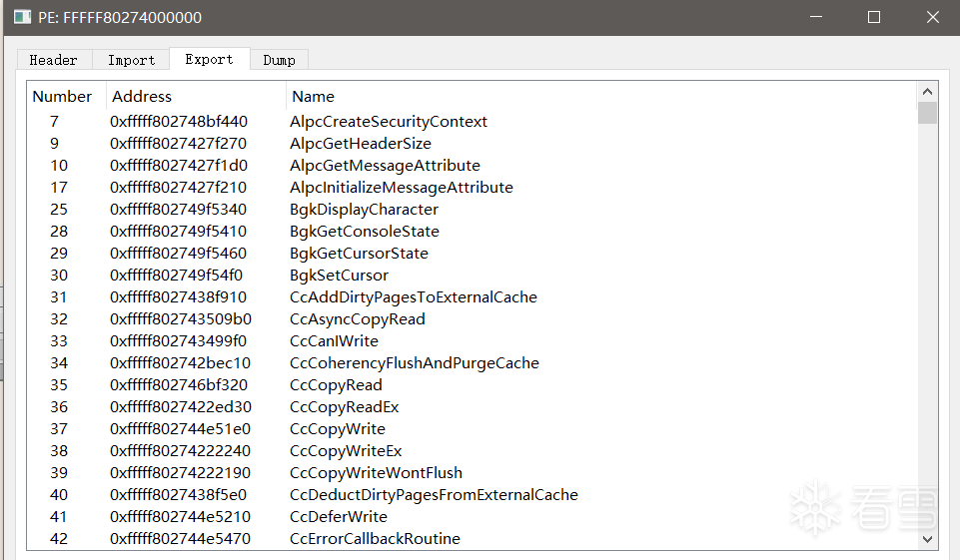Maximize the PE window
This screenshot has width=960, height=560.
point(873,18)
